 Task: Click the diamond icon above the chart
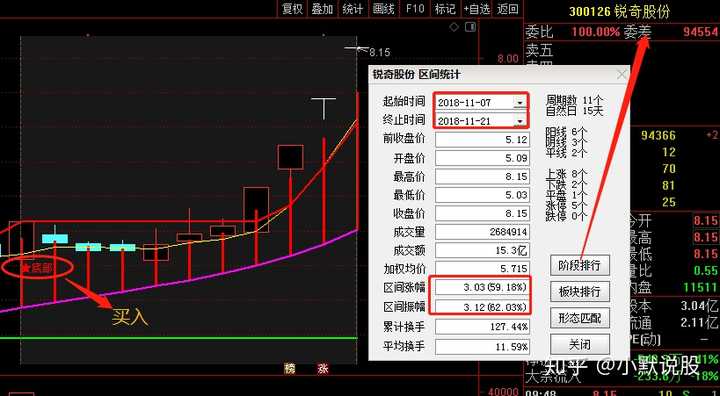[x=454, y=27]
